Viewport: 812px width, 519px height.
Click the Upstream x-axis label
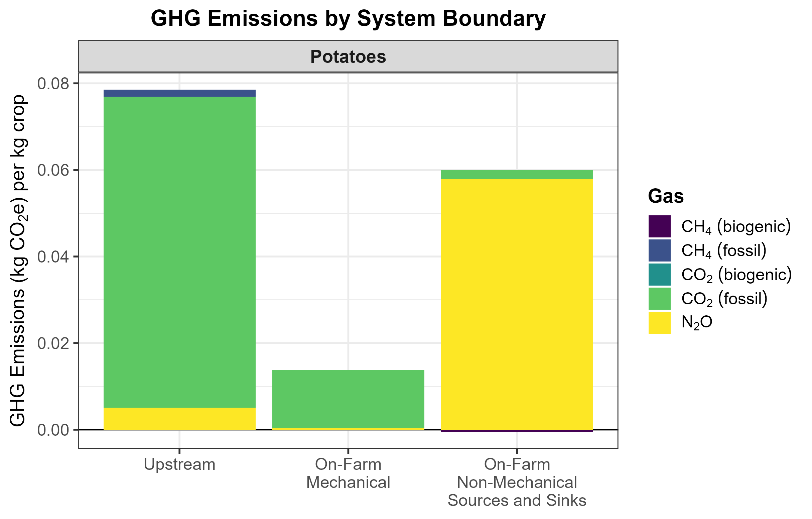(179, 464)
